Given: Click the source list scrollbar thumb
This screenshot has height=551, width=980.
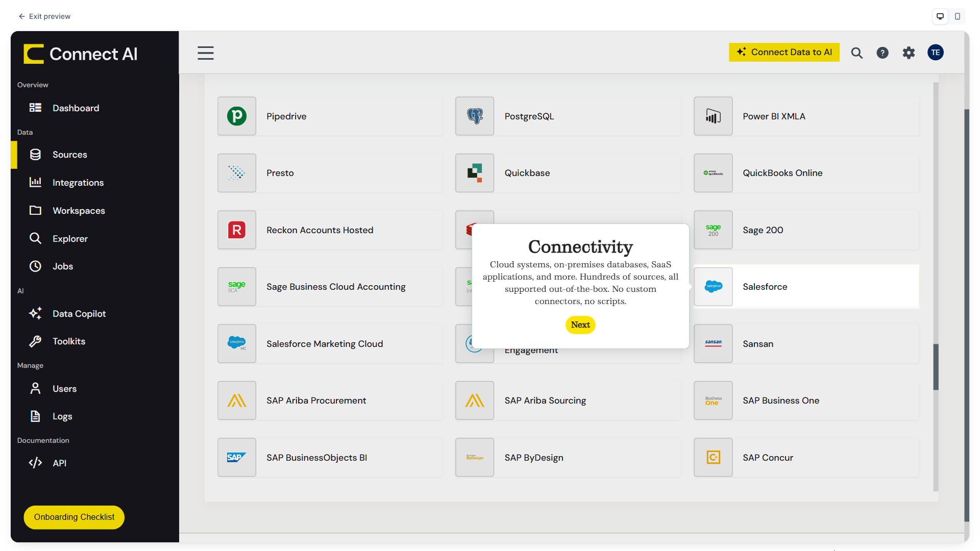Looking at the screenshot, I should tap(936, 367).
